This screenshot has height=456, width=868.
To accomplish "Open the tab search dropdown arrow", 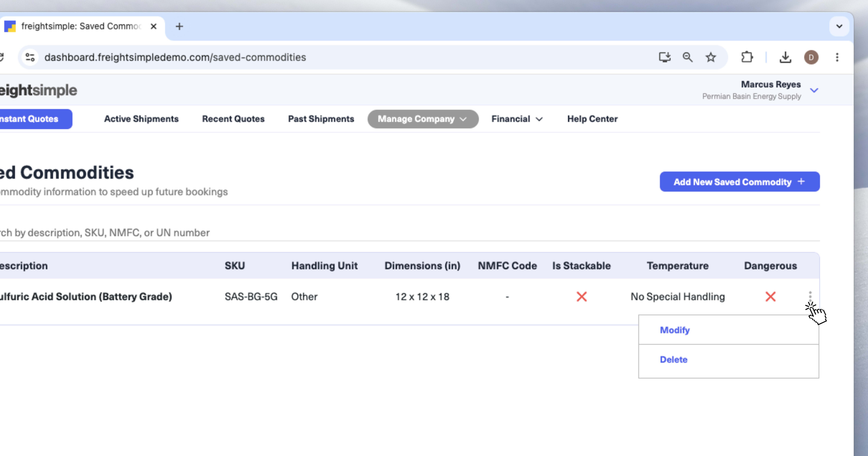I will 839,26.
